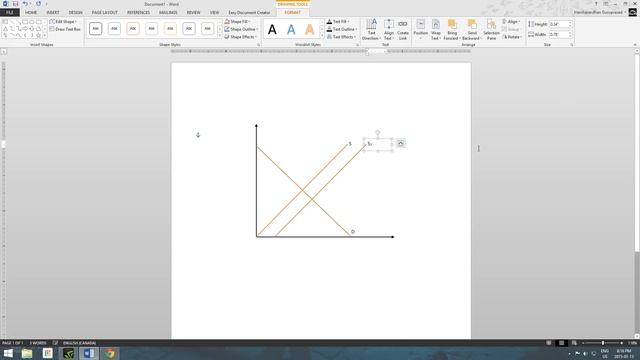
Task: Pick the triangle shape in Insert Shapes gallery
Action: (5, 29)
